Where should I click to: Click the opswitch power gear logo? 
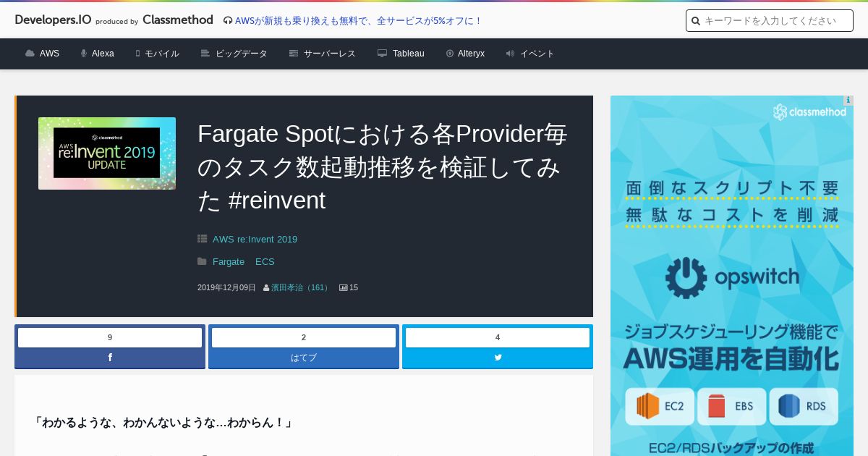[685, 277]
